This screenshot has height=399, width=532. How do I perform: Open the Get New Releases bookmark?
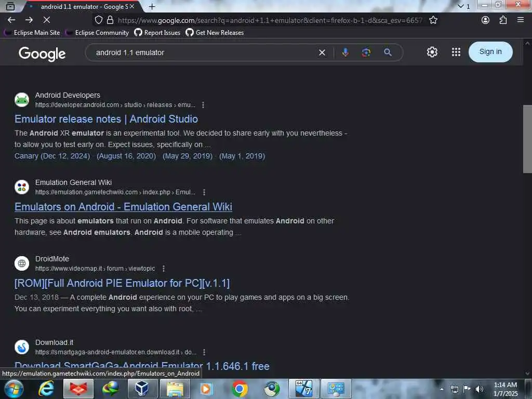click(215, 33)
